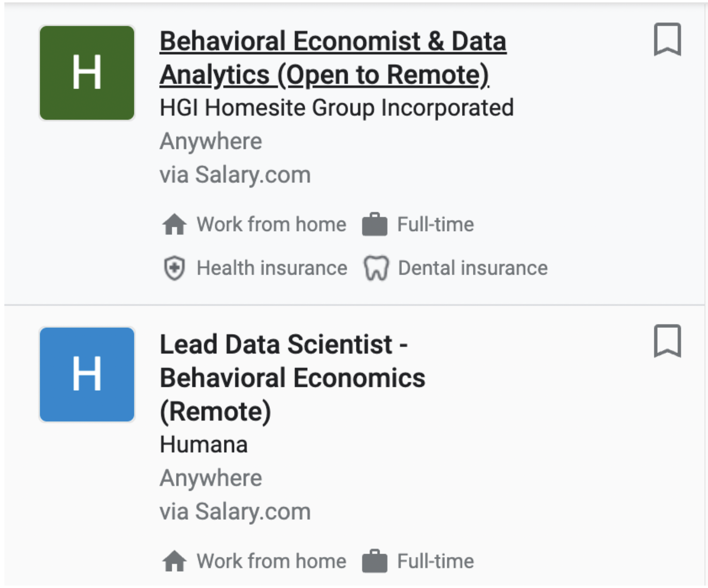Bookmark the Behavioral Economist & Data Analytics job
This screenshot has height=588, width=708.
tap(667, 40)
